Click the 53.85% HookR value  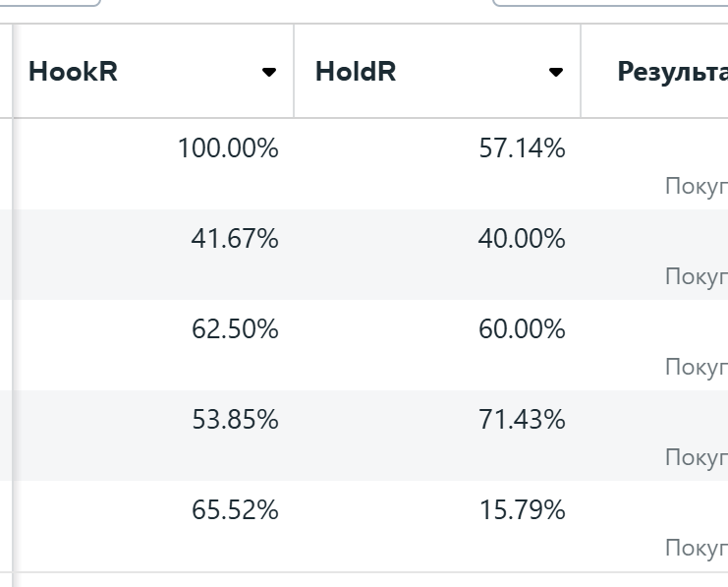click(x=235, y=421)
